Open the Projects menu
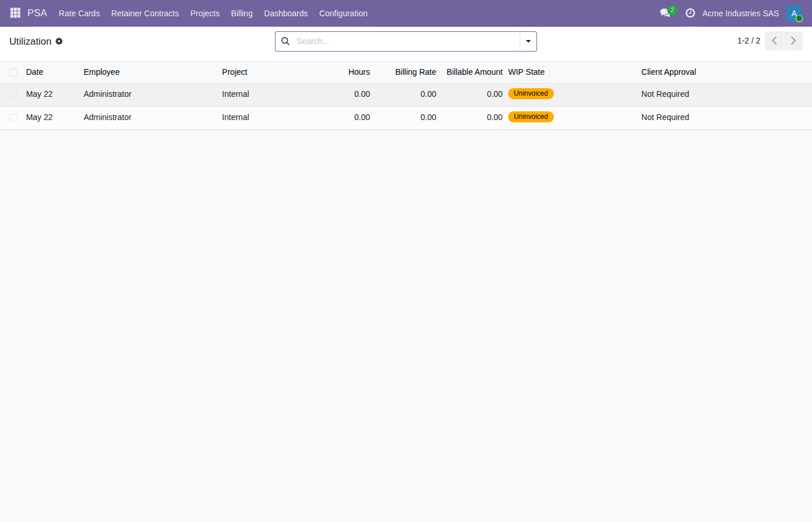The width and height of the screenshot is (812, 522). point(205,13)
